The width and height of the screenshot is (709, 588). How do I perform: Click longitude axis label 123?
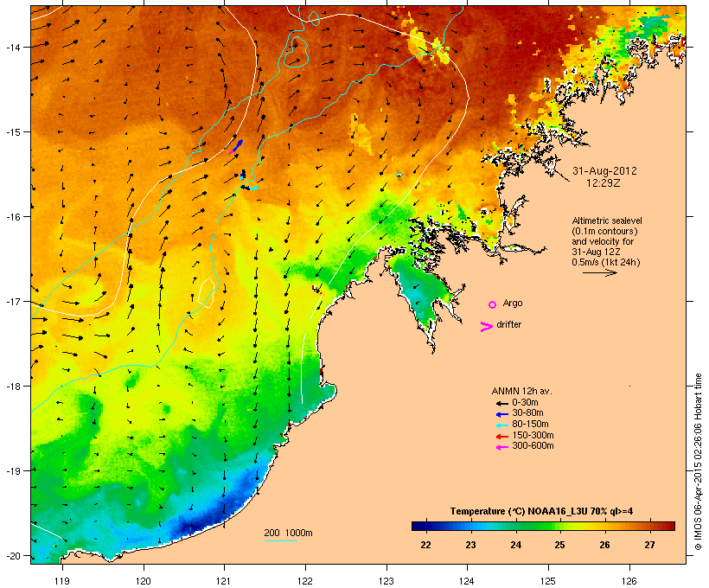tap(386, 581)
